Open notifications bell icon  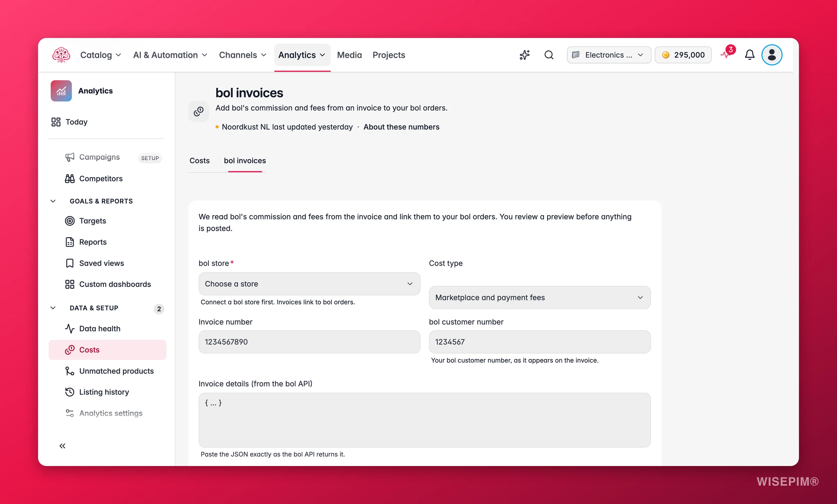pyautogui.click(x=750, y=55)
